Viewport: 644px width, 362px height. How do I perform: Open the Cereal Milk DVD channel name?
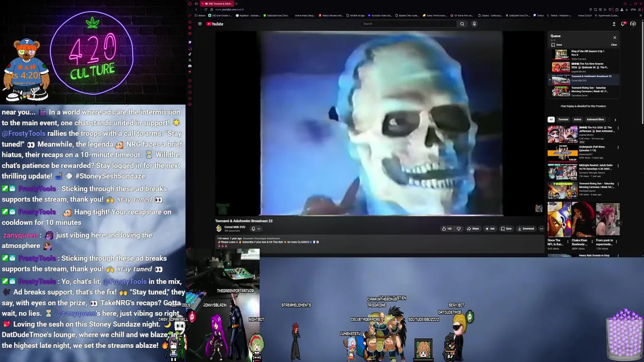(234, 227)
